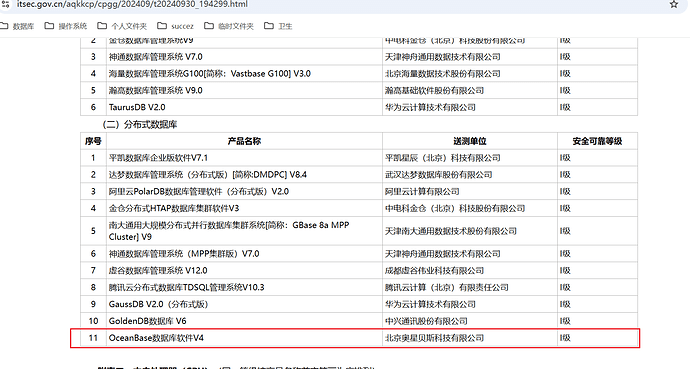Open the succez bookmark folder
Viewport: 690px width, 369px height.
[x=175, y=26]
